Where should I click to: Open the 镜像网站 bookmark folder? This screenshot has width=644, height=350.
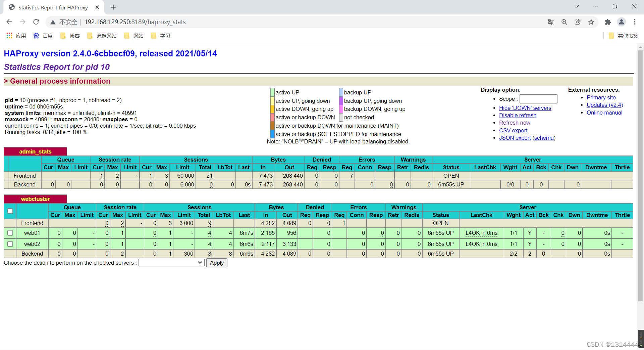[102, 36]
